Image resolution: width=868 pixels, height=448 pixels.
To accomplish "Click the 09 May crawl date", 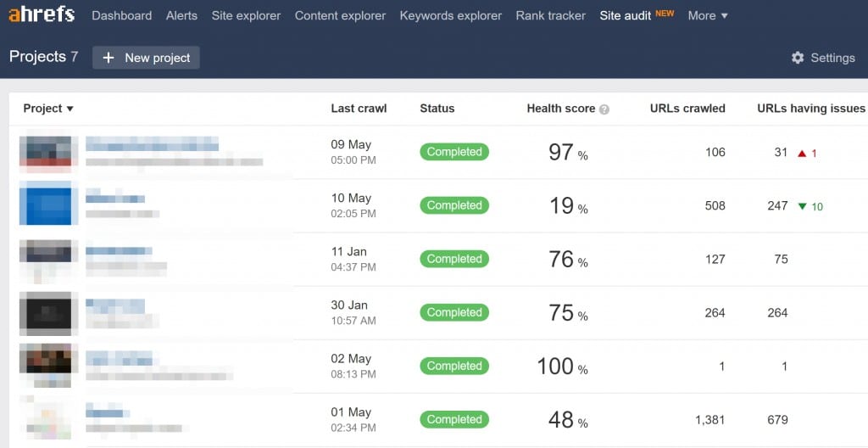I will tap(351, 145).
